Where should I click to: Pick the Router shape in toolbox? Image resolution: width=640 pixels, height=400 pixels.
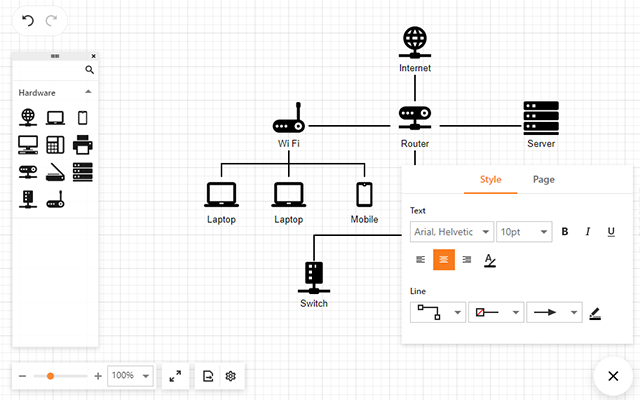28,172
